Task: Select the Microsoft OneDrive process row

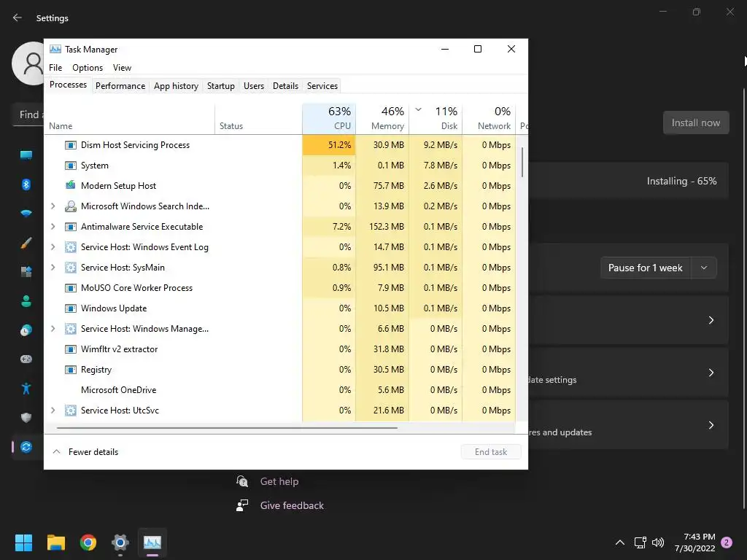Action: [x=280, y=390]
